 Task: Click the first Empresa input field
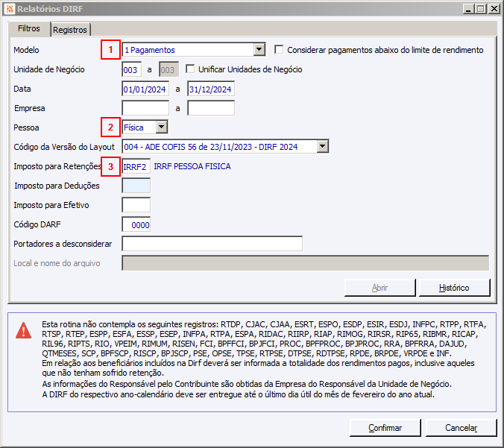click(145, 108)
